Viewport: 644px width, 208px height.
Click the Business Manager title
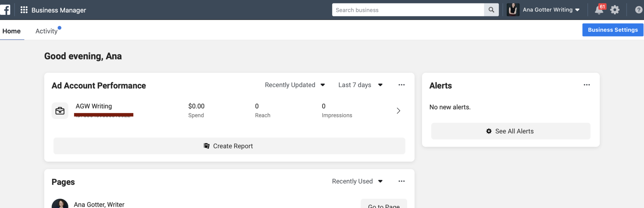pyautogui.click(x=59, y=10)
